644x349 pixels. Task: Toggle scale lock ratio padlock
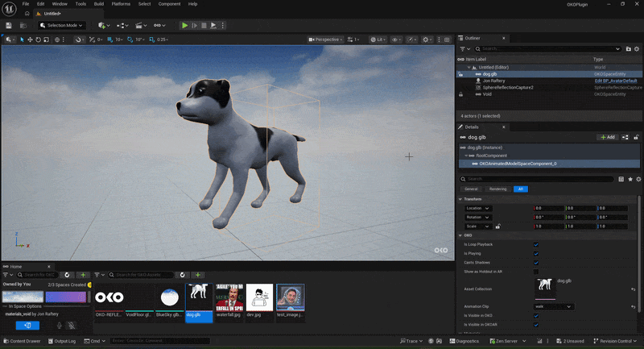pos(497,226)
